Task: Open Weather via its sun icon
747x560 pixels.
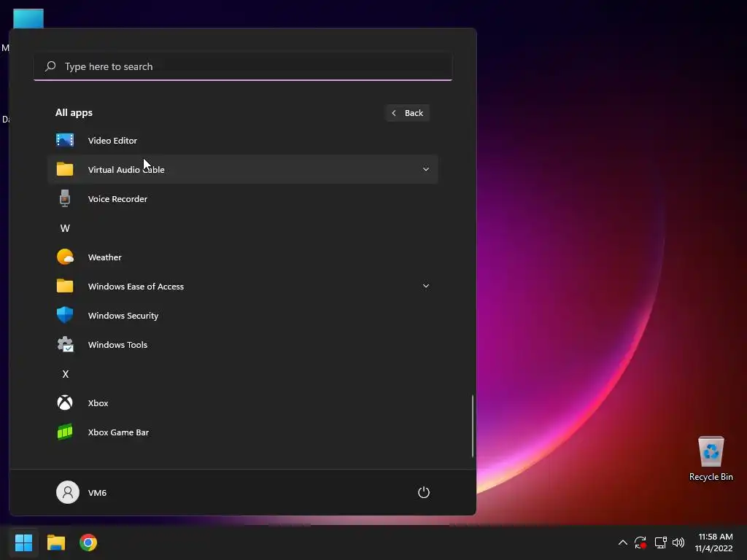Action: pyautogui.click(x=65, y=257)
